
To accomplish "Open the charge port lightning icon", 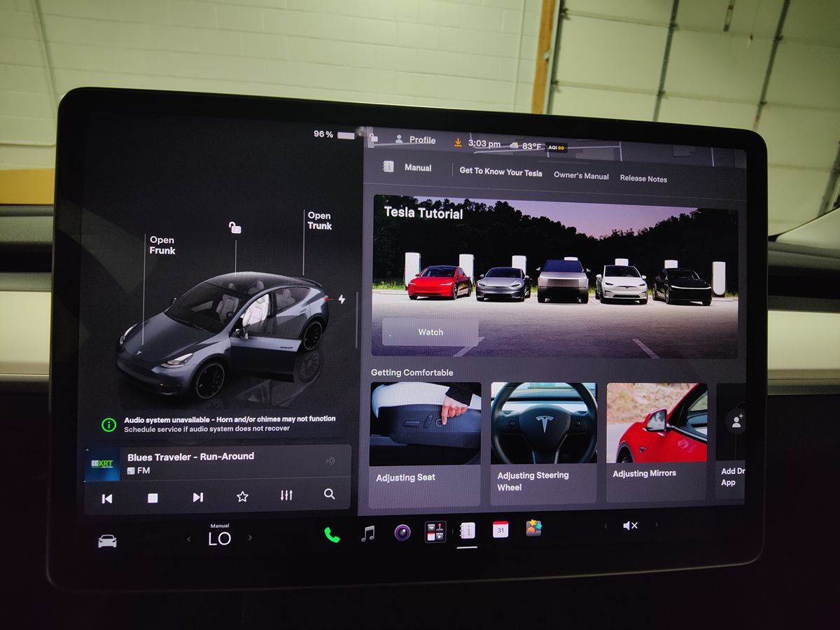I will (x=342, y=300).
